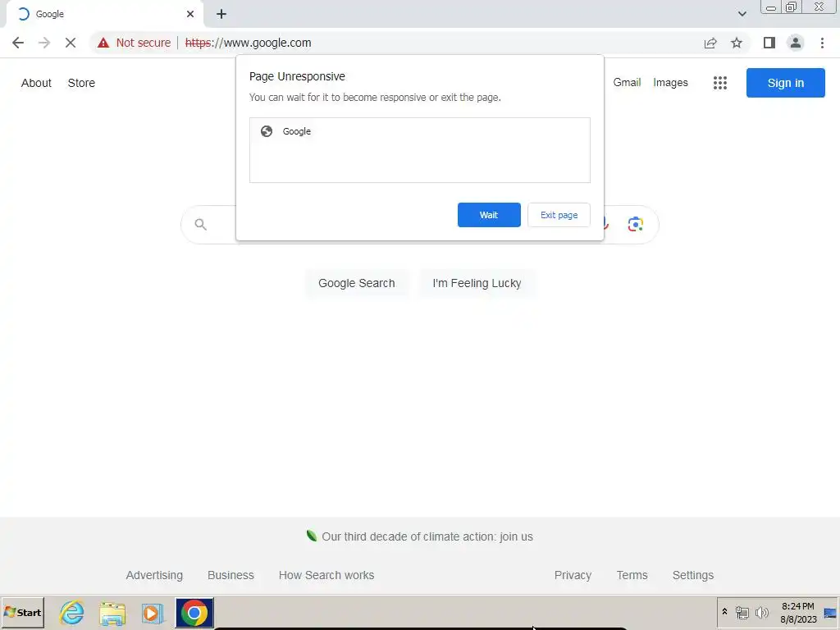The height and width of the screenshot is (630, 840).
Task: Open the Privacy footer link
Action: [x=573, y=575]
